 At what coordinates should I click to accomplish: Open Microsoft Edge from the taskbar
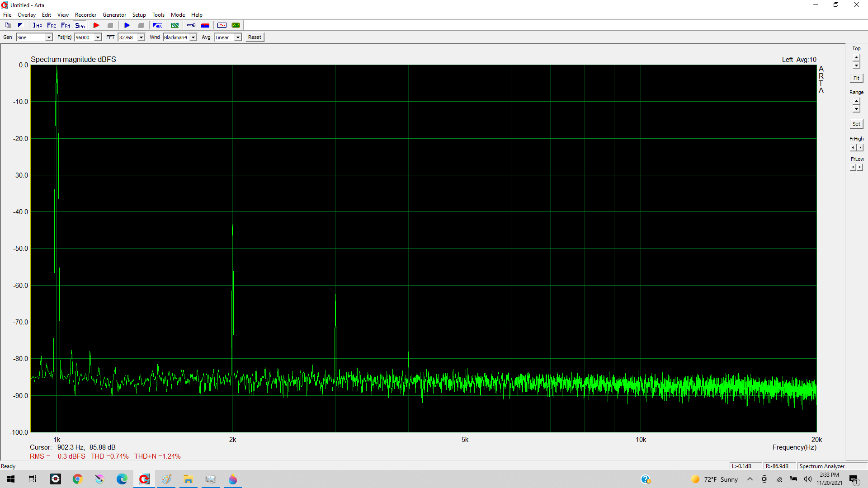click(x=122, y=479)
